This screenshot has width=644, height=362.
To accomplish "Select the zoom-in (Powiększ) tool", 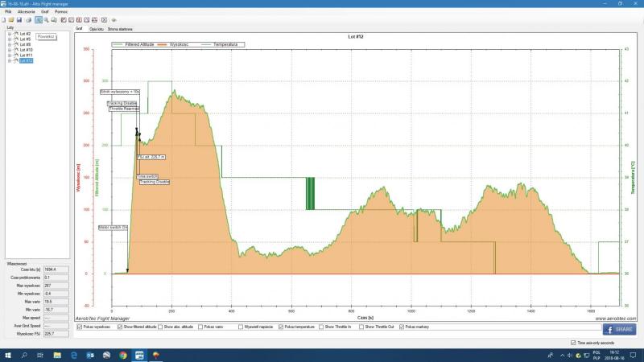I will tap(38, 19).
